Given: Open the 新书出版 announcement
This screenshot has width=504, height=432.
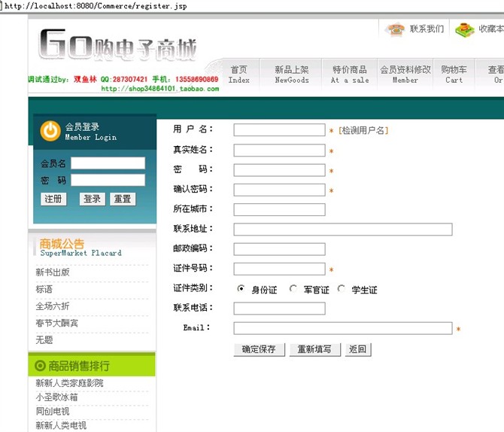Looking at the screenshot, I should (x=53, y=272).
